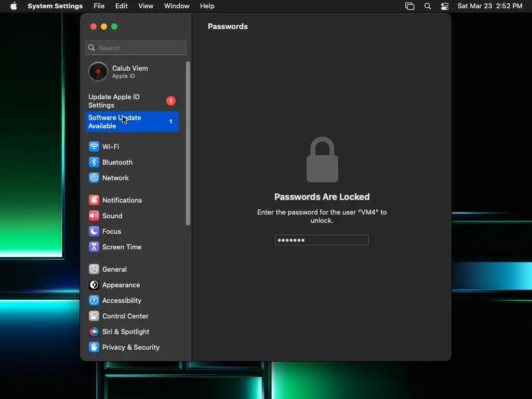This screenshot has width=532, height=399.
Task: Open the Window menu
Action: point(177,6)
